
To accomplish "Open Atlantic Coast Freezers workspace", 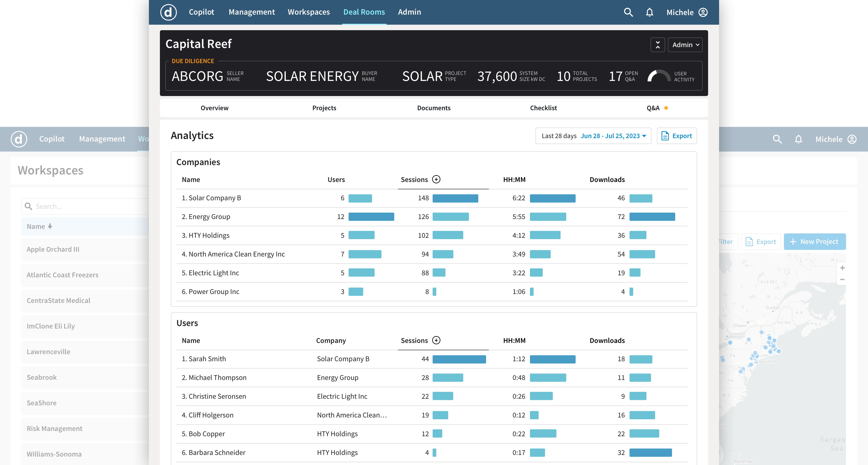I will click(x=85, y=275).
